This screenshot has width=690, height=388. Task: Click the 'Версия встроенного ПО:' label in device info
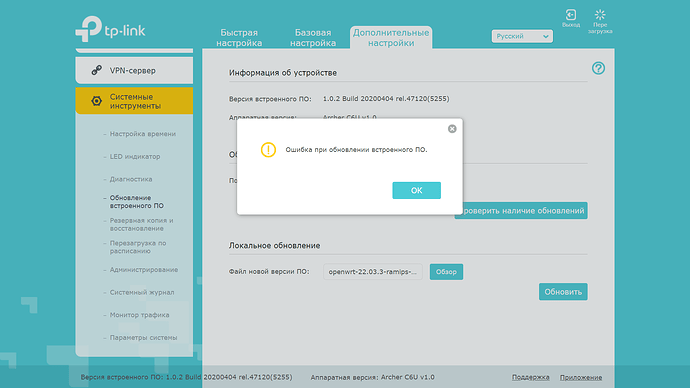pyautogui.click(x=270, y=99)
